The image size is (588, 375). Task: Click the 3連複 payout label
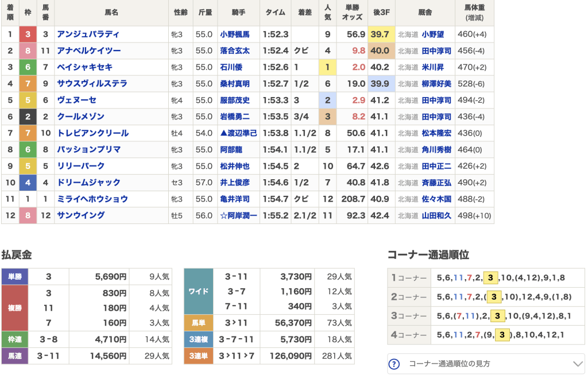(x=199, y=339)
